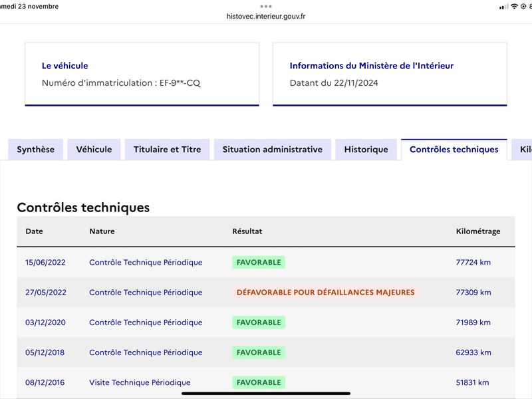Tap the Wi-Fi status icon
The height and width of the screenshot is (399, 532).
pos(514,7)
